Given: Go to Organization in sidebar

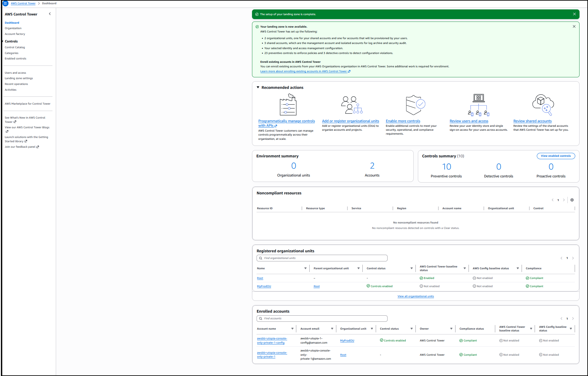Looking at the screenshot, I should pos(13,28).
